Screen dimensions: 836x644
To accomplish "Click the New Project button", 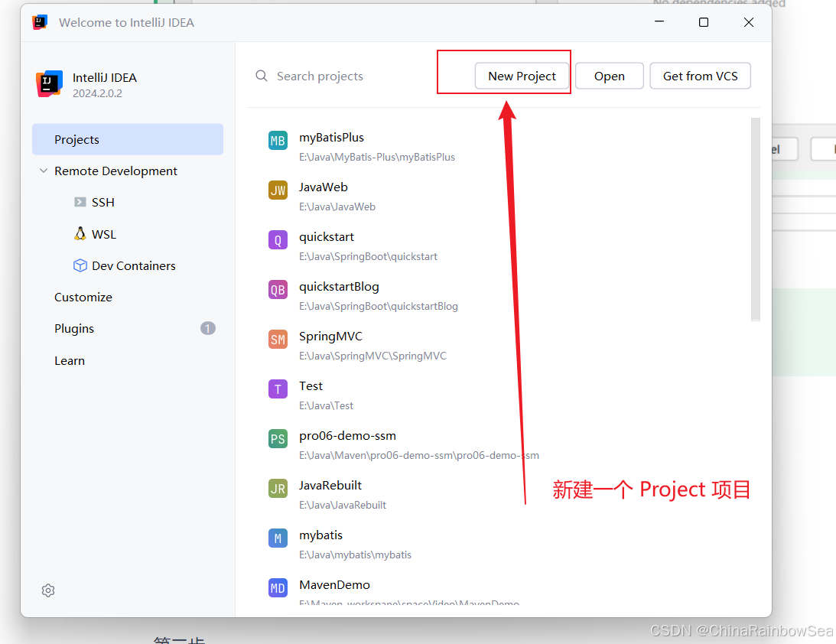I will coord(522,76).
